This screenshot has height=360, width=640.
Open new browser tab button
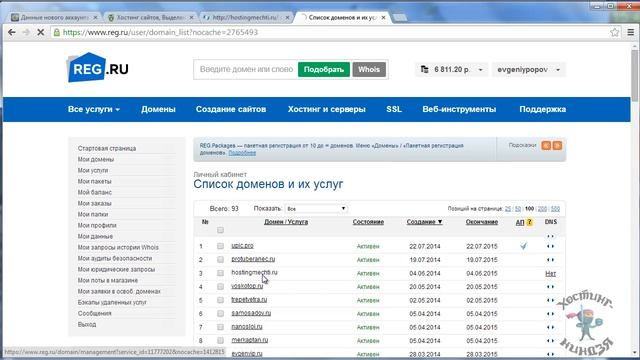coord(400,18)
